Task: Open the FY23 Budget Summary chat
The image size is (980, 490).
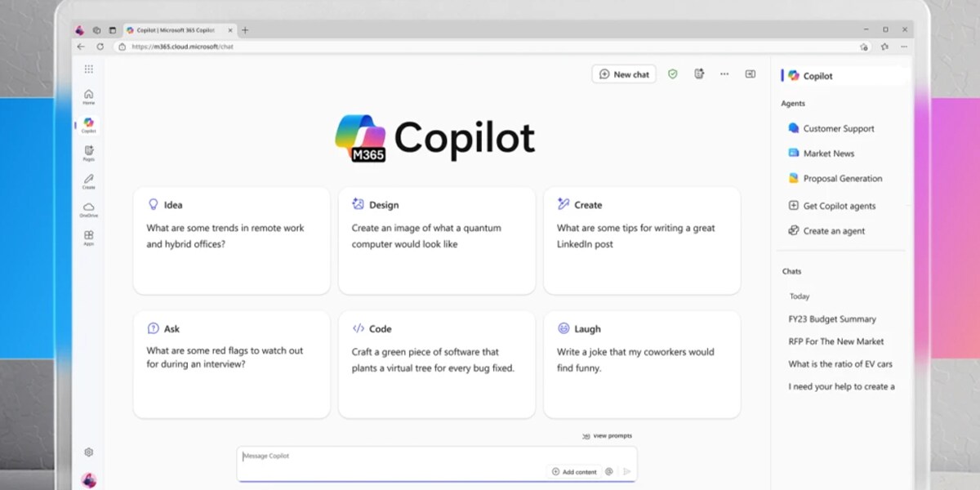Action: coord(831,319)
